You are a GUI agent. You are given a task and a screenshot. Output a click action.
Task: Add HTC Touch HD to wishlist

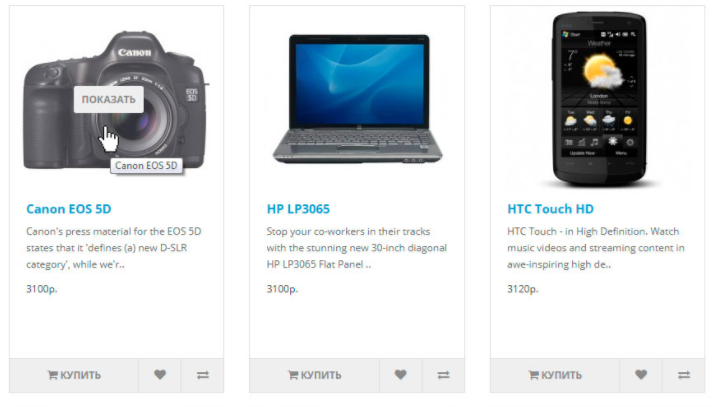(641, 375)
